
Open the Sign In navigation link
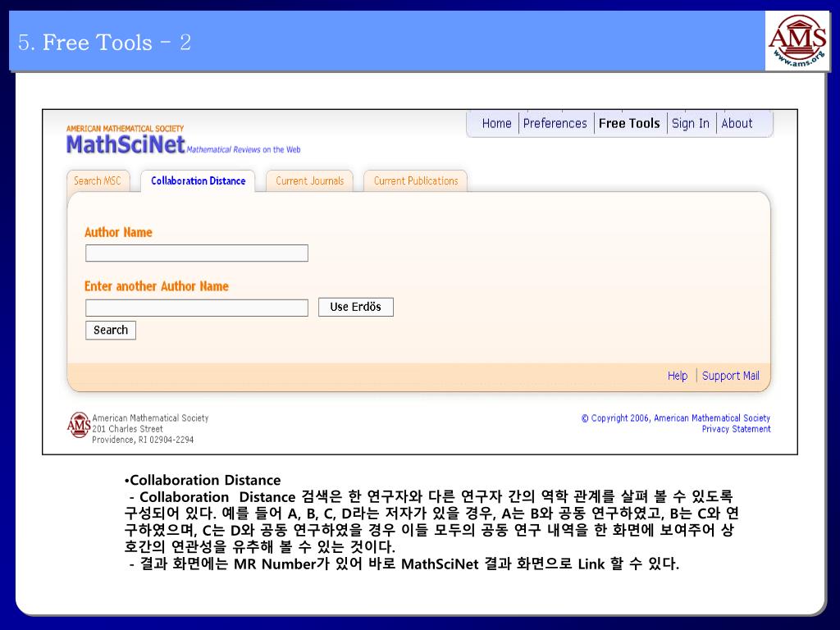[691, 123]
